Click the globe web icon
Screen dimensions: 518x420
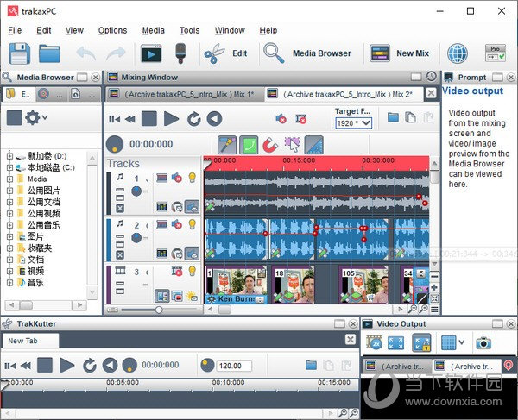(458, 53)
